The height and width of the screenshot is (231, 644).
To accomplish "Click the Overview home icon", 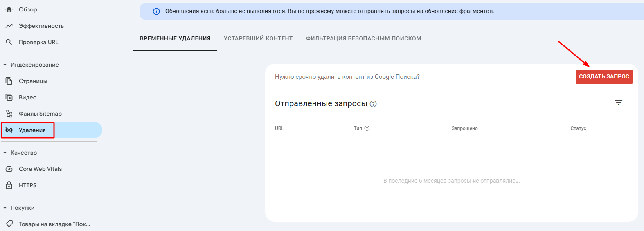I will click(x=9, y=9).
